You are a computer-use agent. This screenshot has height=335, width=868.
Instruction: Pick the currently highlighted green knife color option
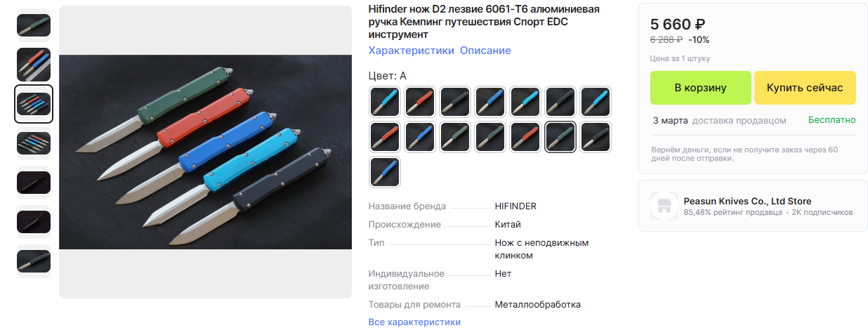coord(560,137)
